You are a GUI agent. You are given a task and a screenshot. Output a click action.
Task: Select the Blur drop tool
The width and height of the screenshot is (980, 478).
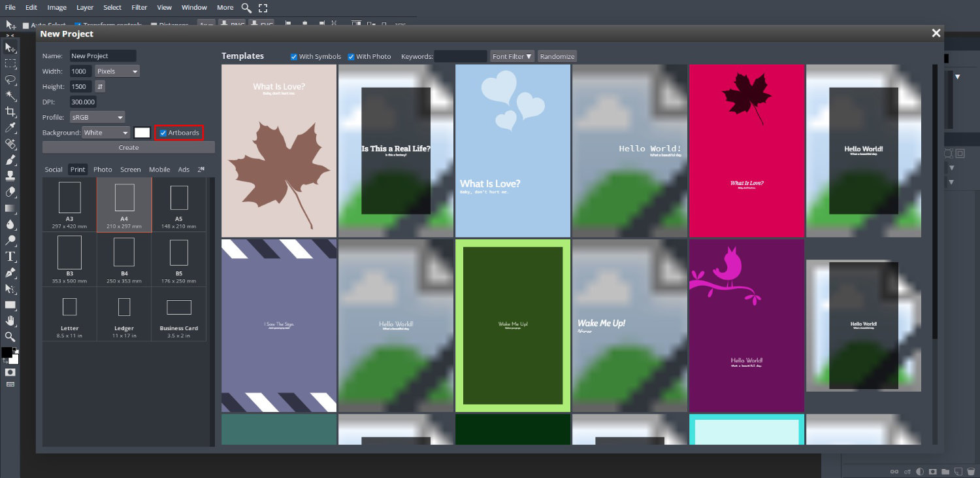click(10, 224)
